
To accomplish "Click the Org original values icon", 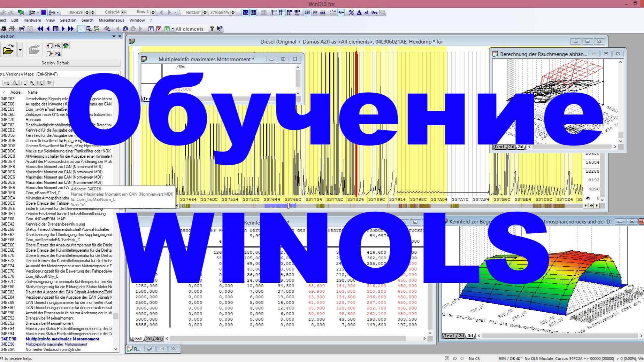I will [374, 12].
